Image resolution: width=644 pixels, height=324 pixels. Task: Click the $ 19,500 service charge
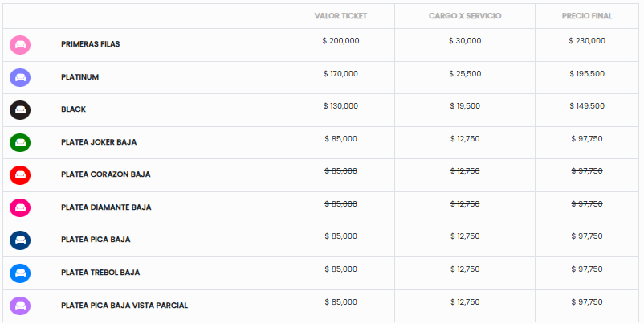pyautogui.click(x=465, y=105)
